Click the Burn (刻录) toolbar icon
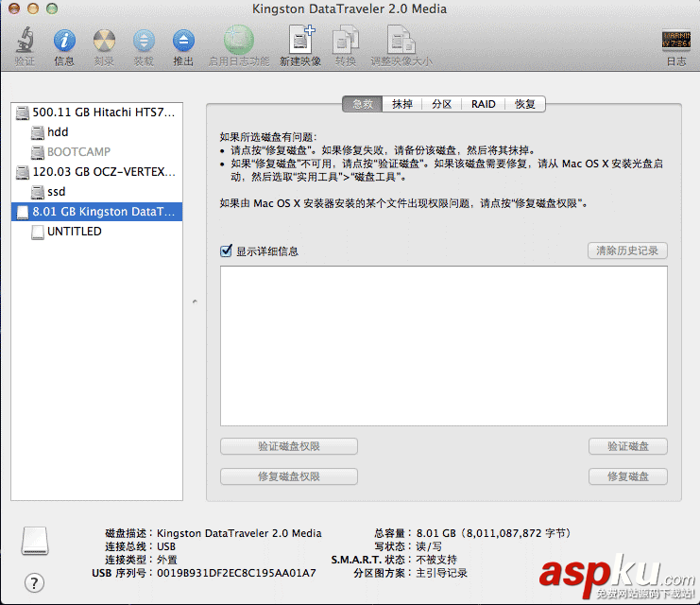Image resolution: width=700 pixels, height=605 pixels. tap(104, 41)
